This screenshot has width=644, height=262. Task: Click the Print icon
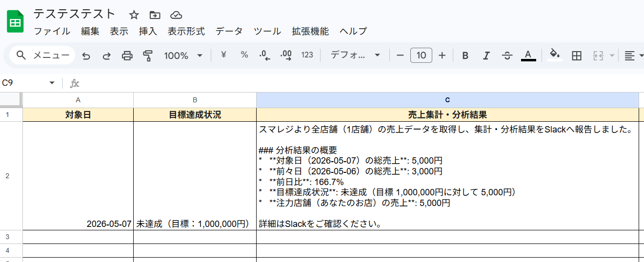click(x=127, y=56)
